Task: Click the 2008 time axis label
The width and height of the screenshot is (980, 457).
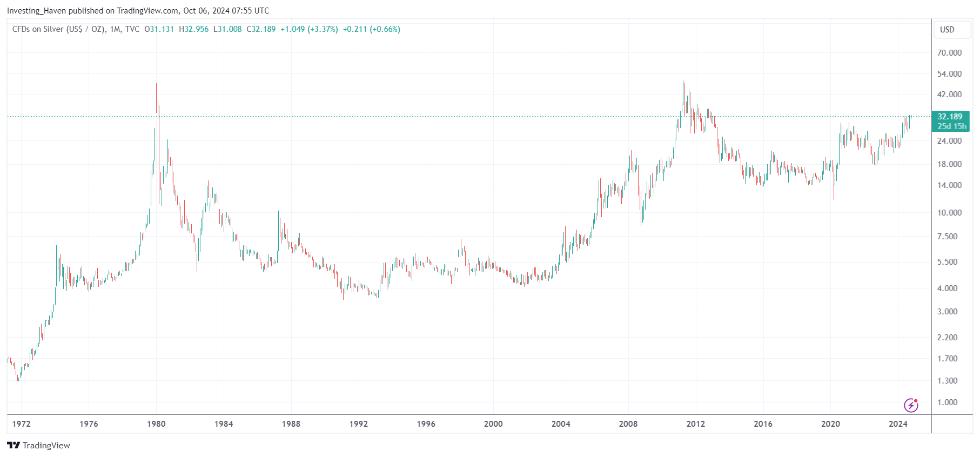Action: pyautogui.click(x=628, y=424)
